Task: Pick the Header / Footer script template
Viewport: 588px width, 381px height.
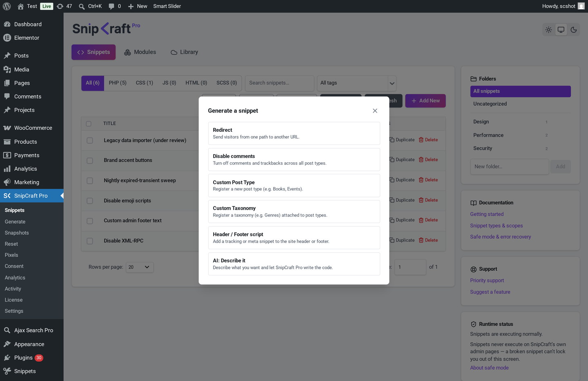Action: click(294, 238)
